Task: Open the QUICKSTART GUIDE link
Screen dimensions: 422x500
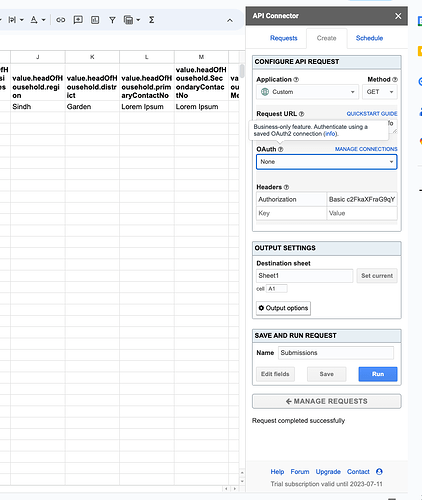Action: (372, 114)
